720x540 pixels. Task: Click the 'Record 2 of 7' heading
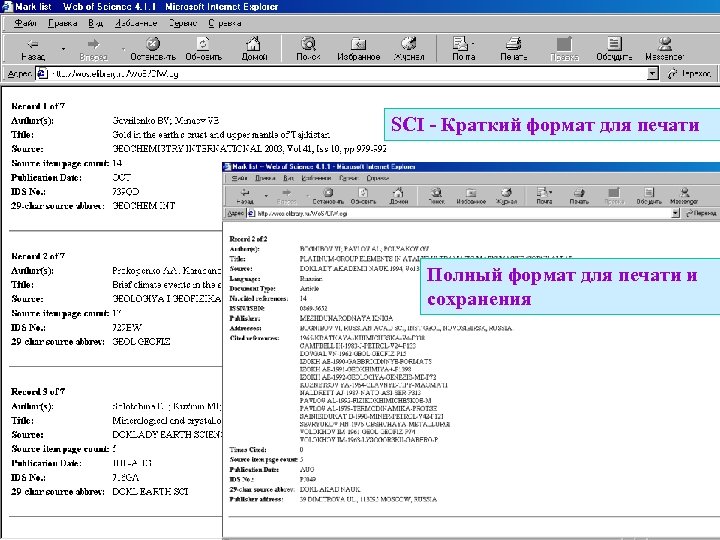pos(38,256)
